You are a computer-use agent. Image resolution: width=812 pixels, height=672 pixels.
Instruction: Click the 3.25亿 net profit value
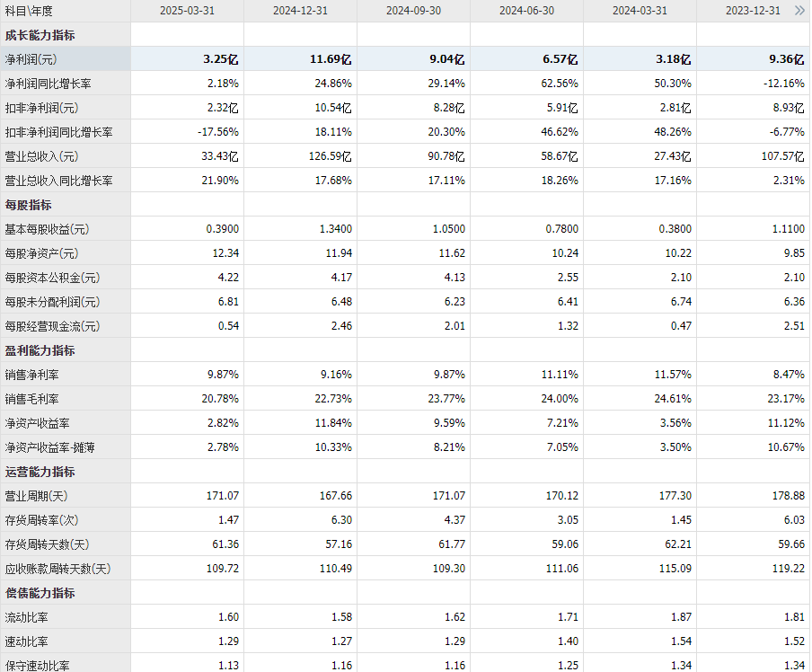tap(221, 59)
